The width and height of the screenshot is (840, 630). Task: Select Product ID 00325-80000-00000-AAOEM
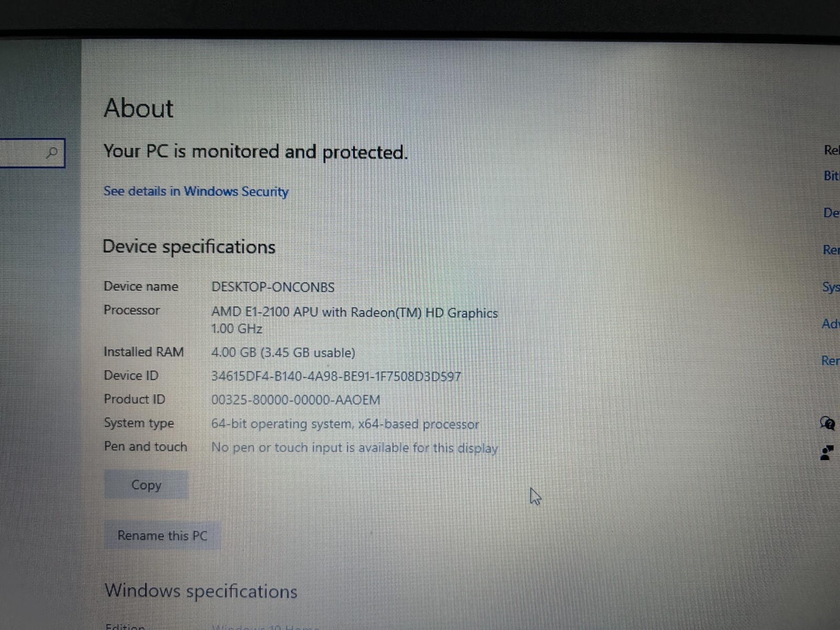[x=296, y=400]
